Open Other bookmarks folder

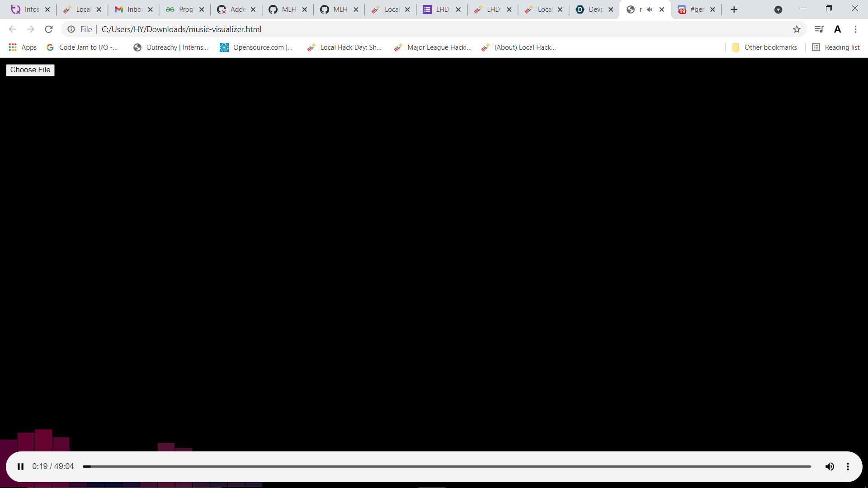pyautogui.click(x=764, y=47)
